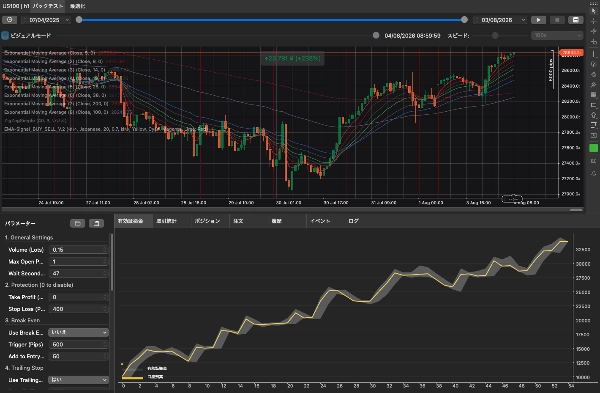The width and height of the screenshot is (600, 393).
Task: Click the orange current price tag
Action: 571,53
